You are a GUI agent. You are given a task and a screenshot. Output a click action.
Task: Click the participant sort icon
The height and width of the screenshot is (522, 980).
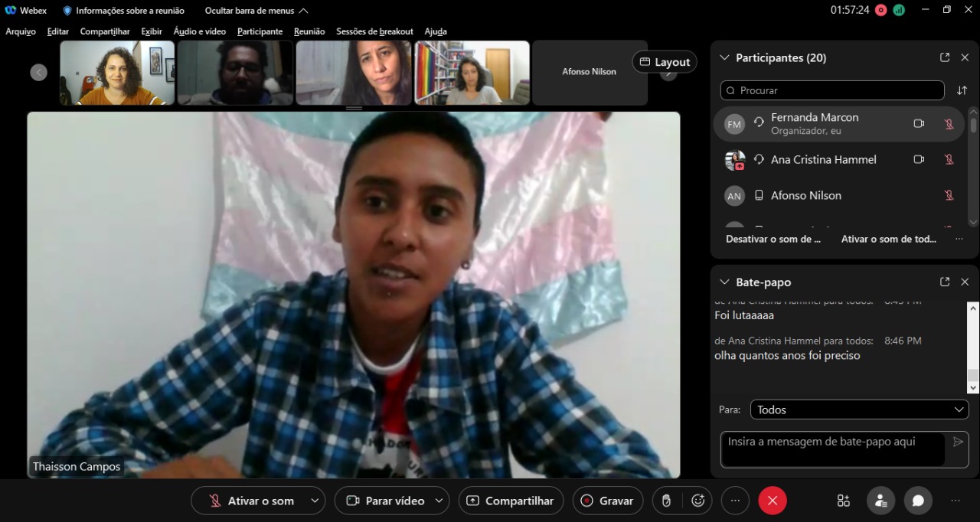[x=962, y=90]
